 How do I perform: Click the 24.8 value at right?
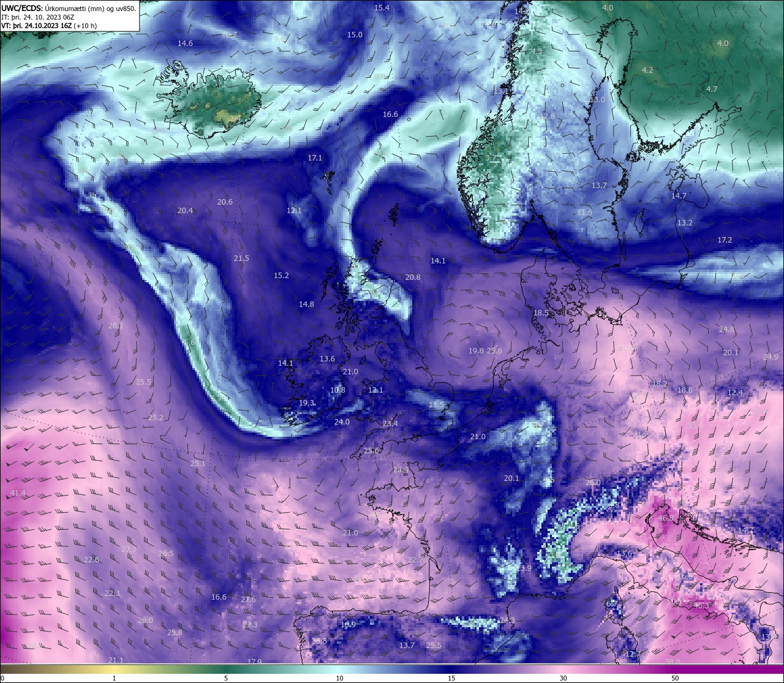point(726,330)
